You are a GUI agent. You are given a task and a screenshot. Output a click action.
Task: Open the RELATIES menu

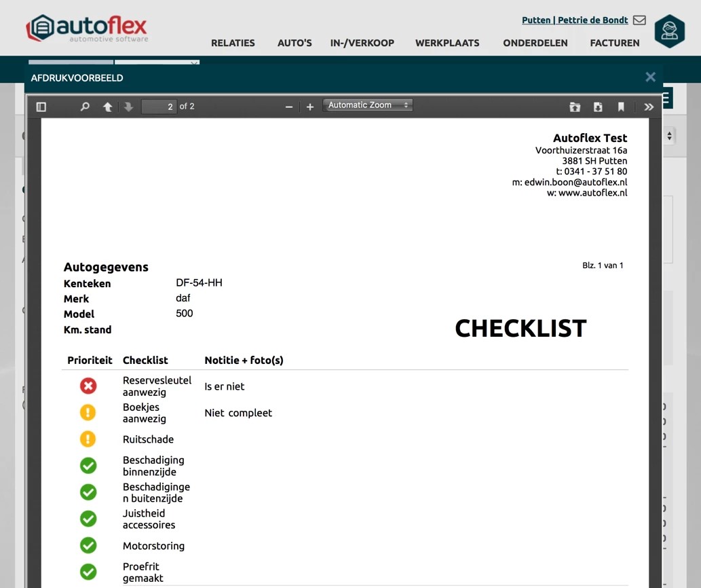click(233, 43)
